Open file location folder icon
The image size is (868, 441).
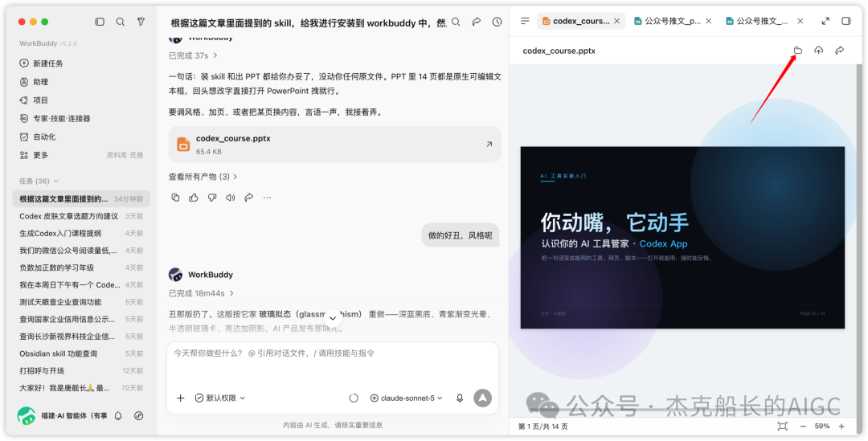pyautogui.click(x=798, y=51)
